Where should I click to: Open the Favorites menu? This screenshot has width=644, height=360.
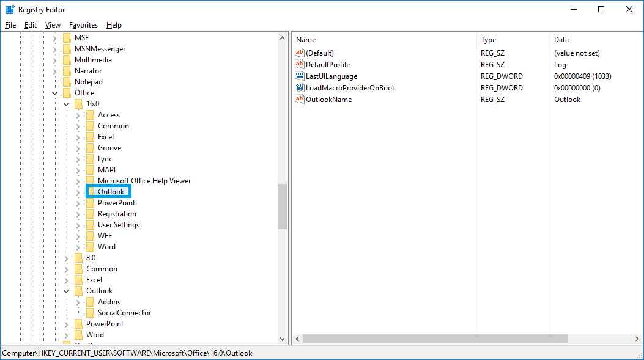83,25
